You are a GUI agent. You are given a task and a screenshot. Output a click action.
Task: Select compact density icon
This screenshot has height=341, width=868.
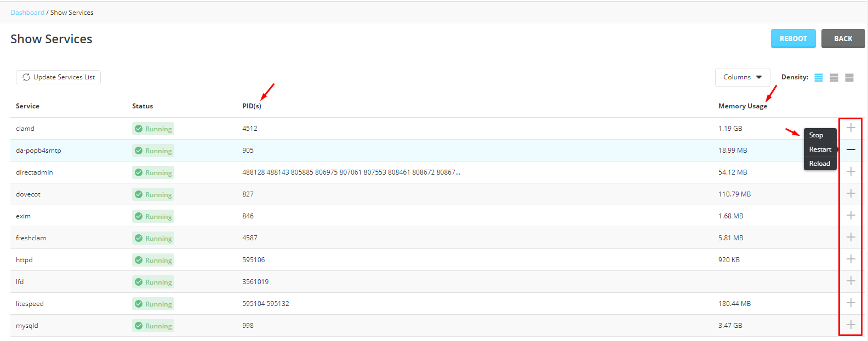click(x=819, y=78)
